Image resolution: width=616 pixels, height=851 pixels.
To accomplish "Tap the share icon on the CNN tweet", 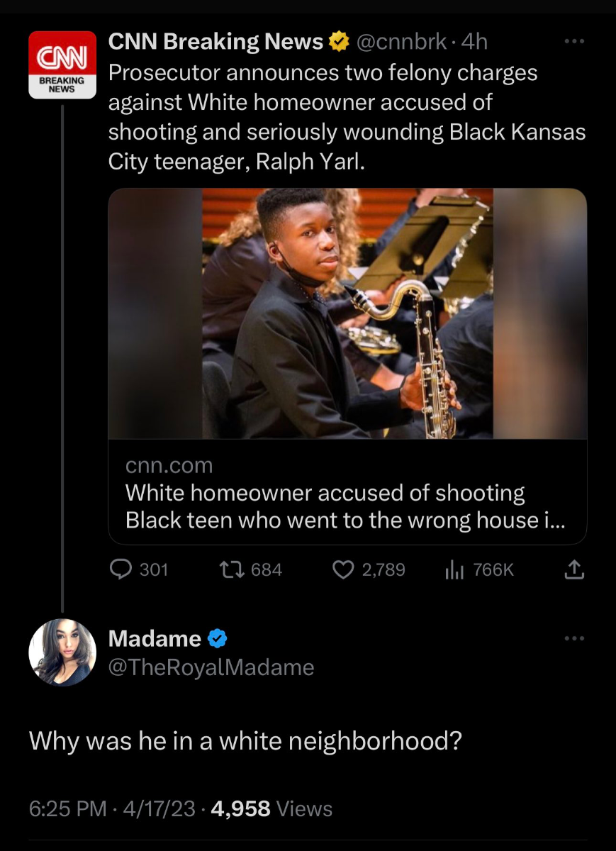I will tap(575, 569).
